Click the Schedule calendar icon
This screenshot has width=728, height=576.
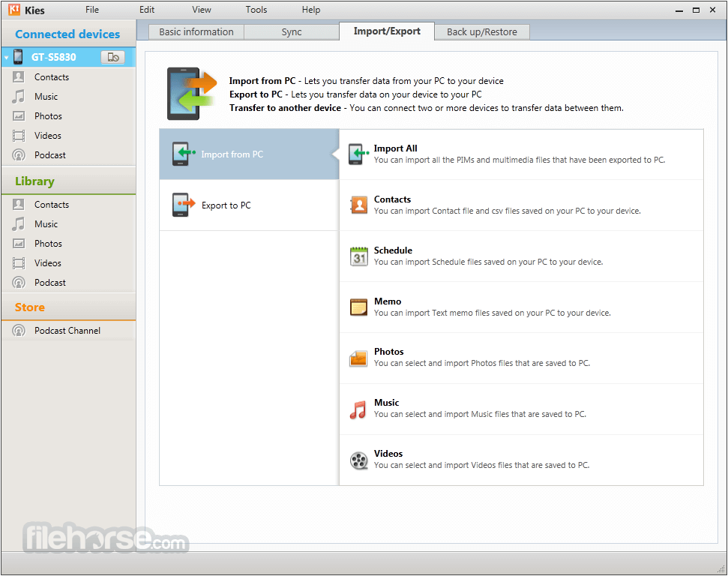pos(359,256)
